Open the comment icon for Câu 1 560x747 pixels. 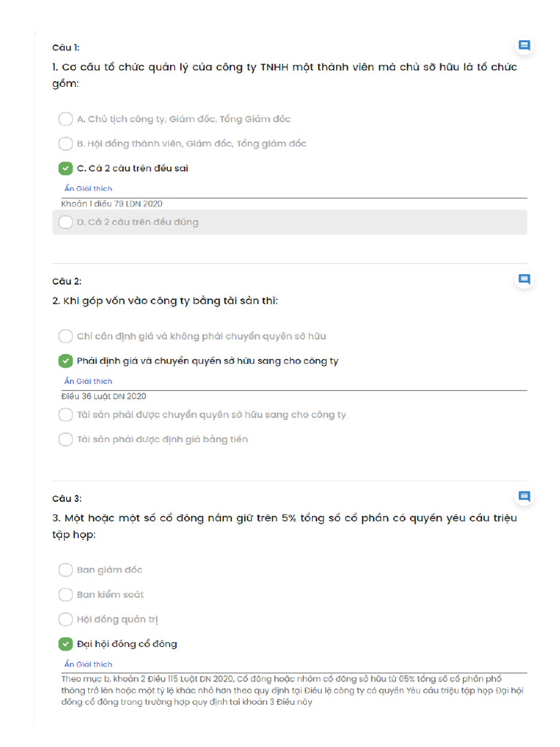524,46
